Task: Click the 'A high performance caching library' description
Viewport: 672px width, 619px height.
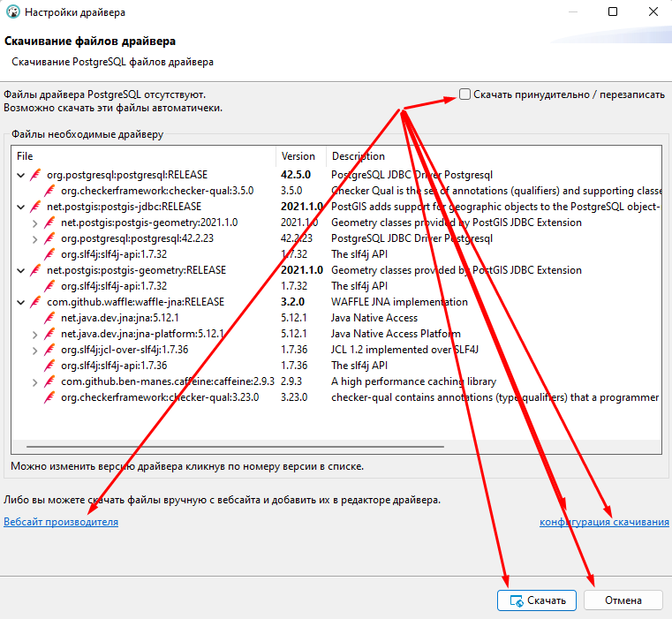Action: click(413, 381)
